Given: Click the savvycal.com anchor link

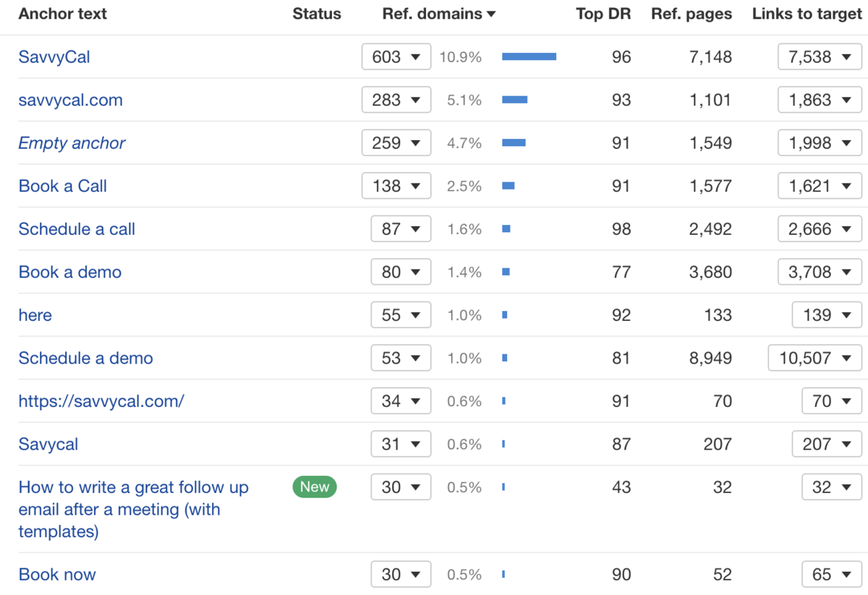Looking at the screenshot, I should click(x=70, y=100).
